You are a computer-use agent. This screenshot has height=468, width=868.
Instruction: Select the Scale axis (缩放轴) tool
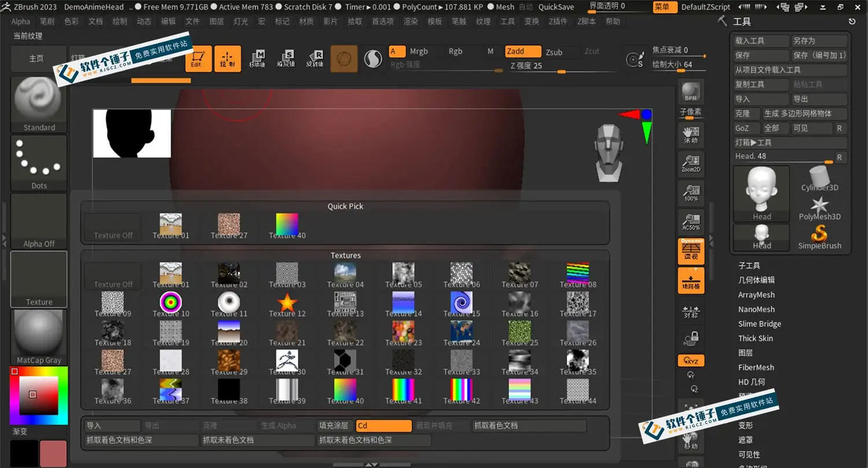(286, 58)
